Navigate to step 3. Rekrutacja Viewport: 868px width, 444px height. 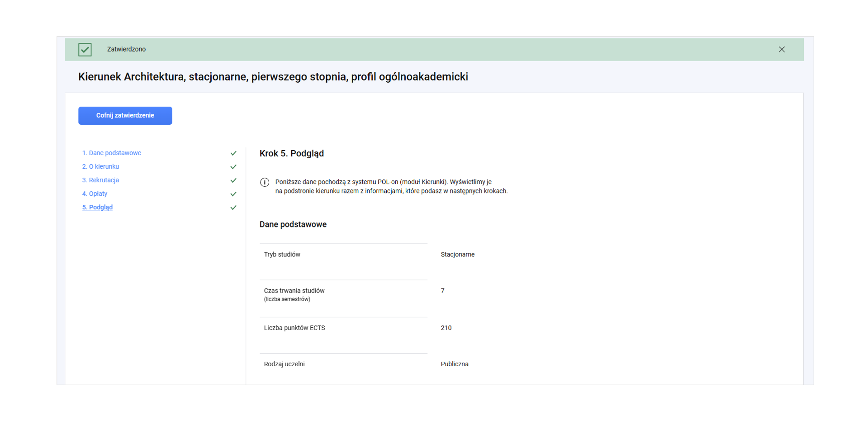[x=100, y=180]
